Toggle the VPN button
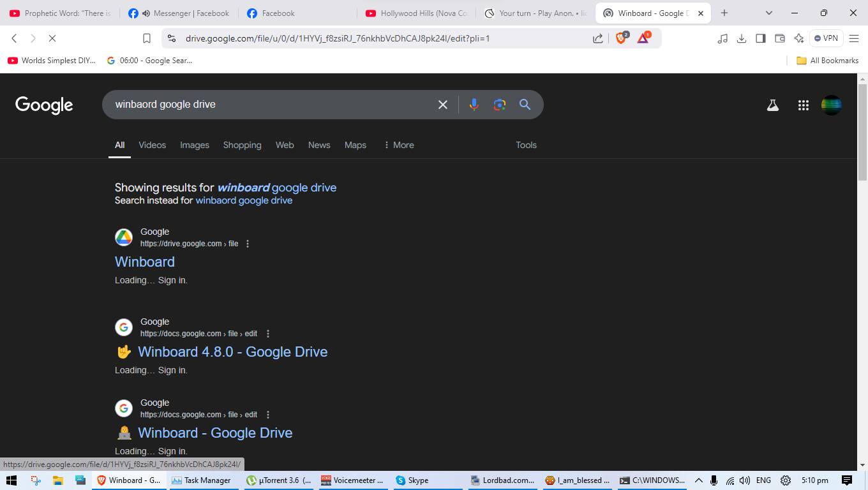The image size is (868, 490). (826, 38)
